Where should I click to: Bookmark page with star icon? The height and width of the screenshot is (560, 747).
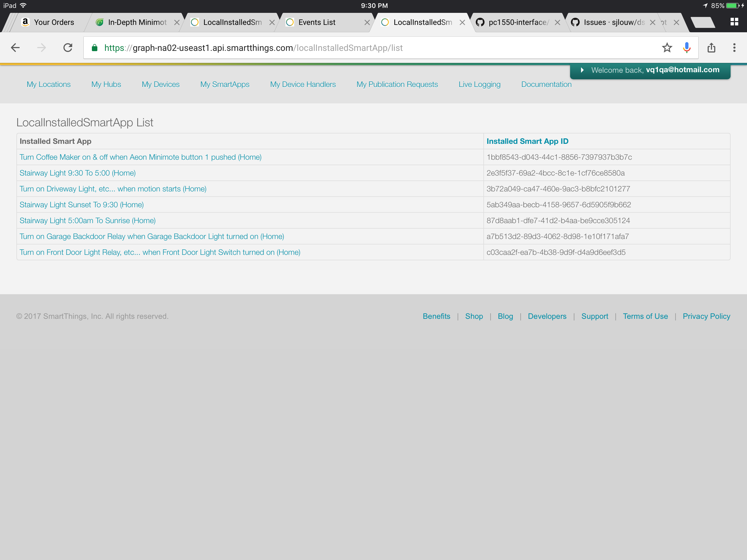pyautogui.click(x=667, y=48)
